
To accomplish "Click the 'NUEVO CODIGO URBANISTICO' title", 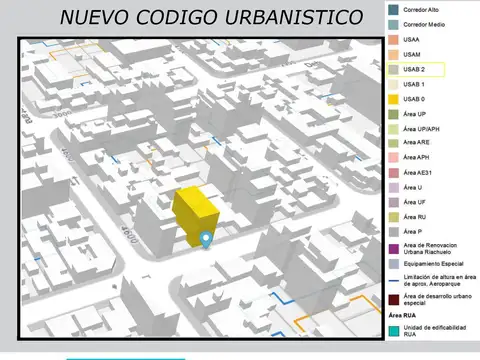I will click(211, 17).
